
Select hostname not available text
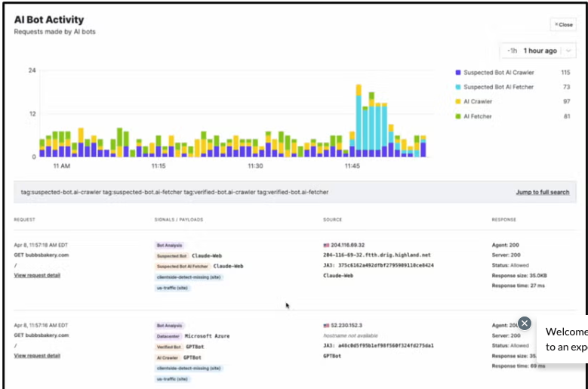tap(351, 335)
